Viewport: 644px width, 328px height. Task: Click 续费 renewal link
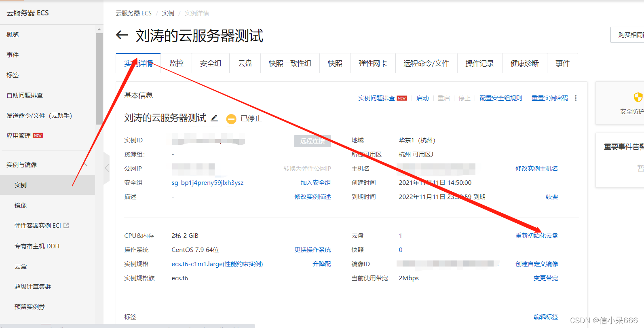(552, 197)
